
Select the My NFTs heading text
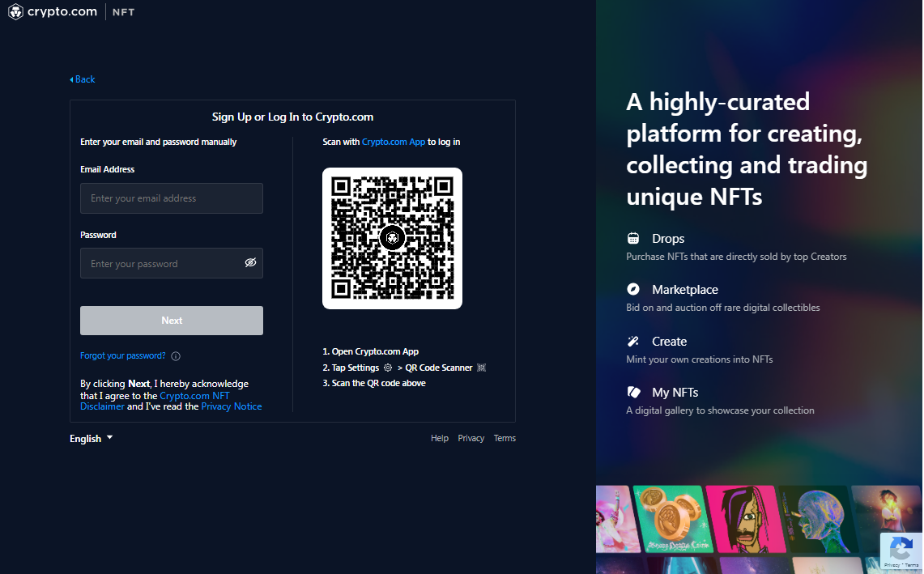click(675, 392)
